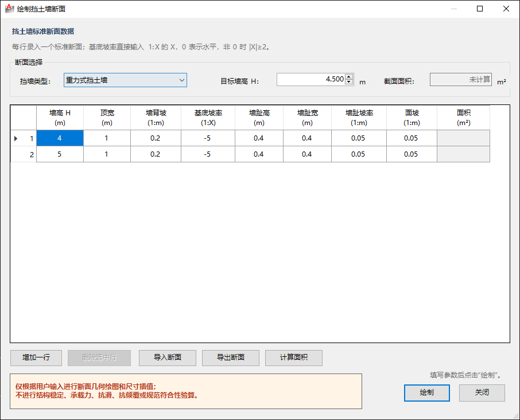Click the 目标墙高 H input field
Screen dimensions: 520x420
tap(311, 80)
